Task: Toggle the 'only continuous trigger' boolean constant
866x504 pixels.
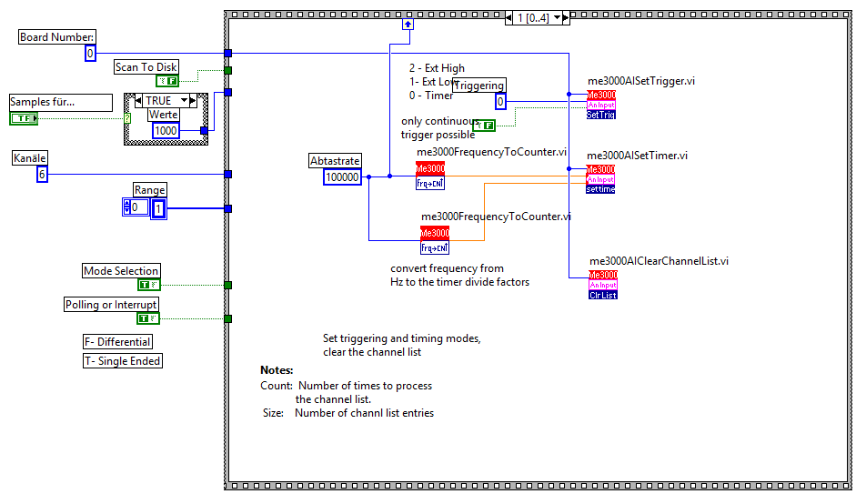Action: coord(484,126)
